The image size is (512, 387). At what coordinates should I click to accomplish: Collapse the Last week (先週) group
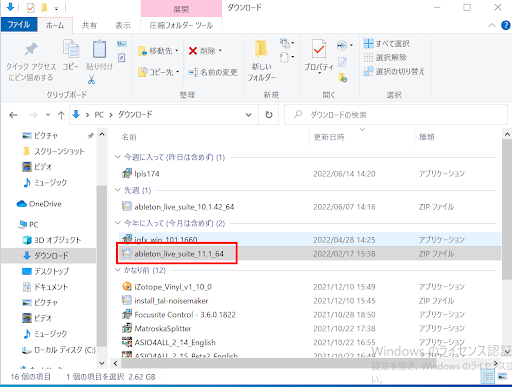click(117, 190)
